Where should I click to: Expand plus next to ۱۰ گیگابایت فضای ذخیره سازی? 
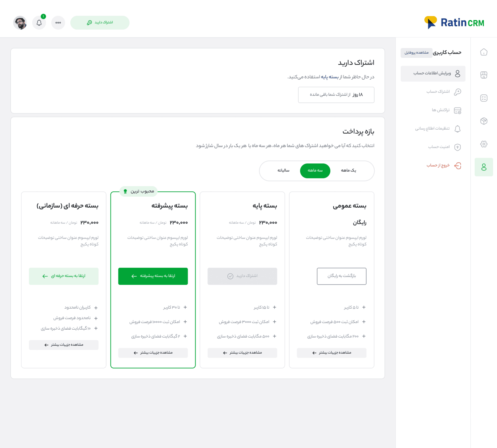(96, 328)
